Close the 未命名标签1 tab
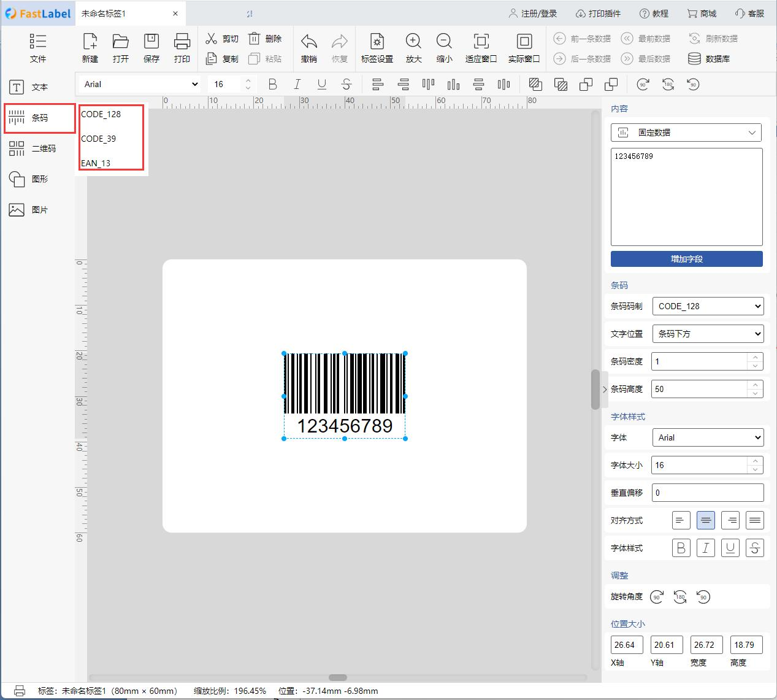The image size is (777, 700). [175, 13]
